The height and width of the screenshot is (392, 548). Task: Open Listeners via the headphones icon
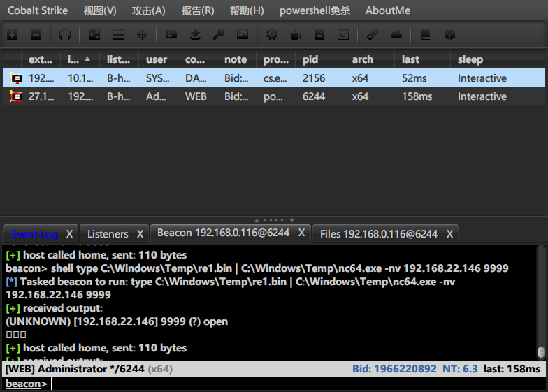pos(65,35)
